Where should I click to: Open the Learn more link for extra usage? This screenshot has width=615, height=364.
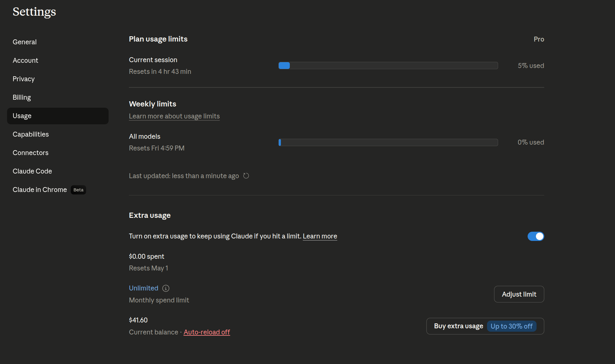(320, 236)
